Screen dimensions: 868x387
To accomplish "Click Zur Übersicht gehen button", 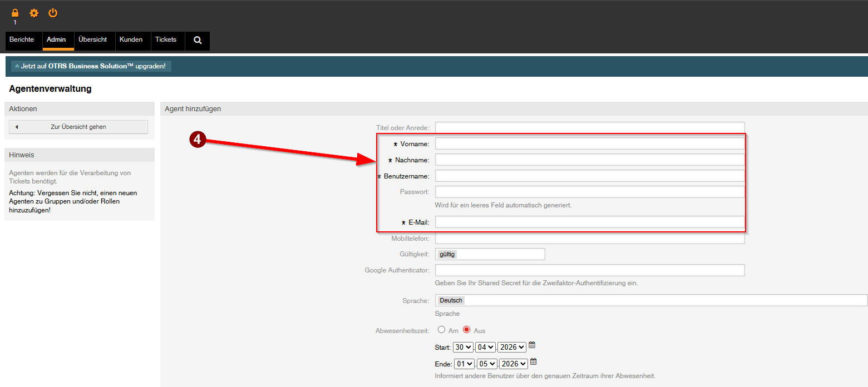I will point(78,127).
